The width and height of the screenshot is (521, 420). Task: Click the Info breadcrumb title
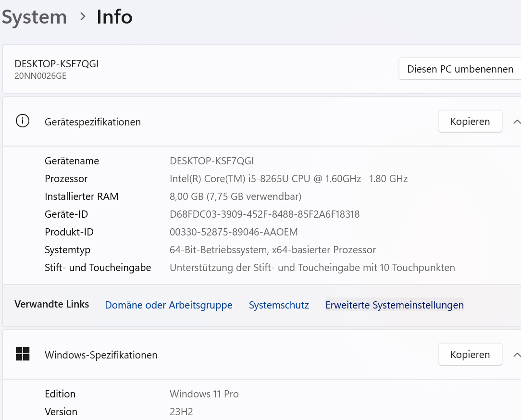[114, 17]
